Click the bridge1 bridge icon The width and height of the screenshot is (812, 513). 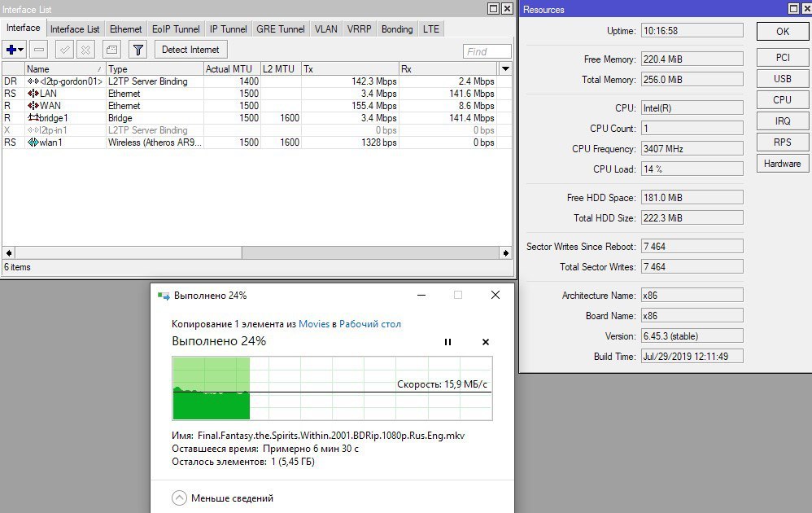click(33, 117)
